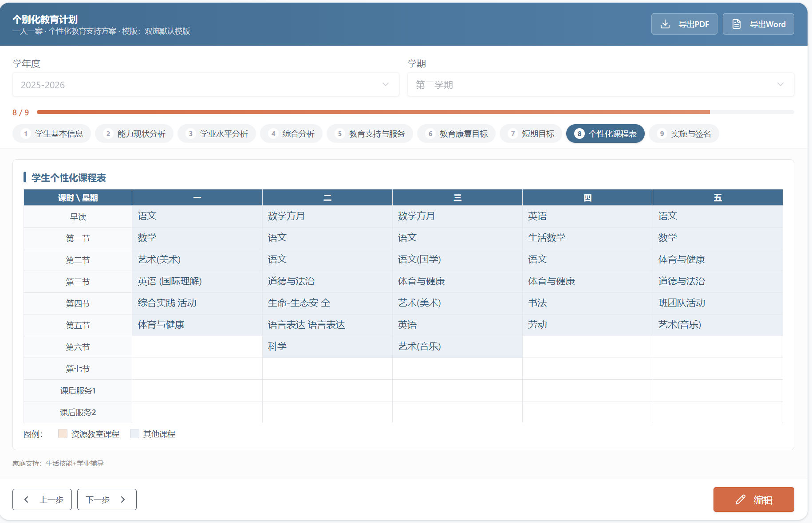Click the 学生个性化课程表 section title
This screenshot has height=523, width=812.
tap(68, 178)
